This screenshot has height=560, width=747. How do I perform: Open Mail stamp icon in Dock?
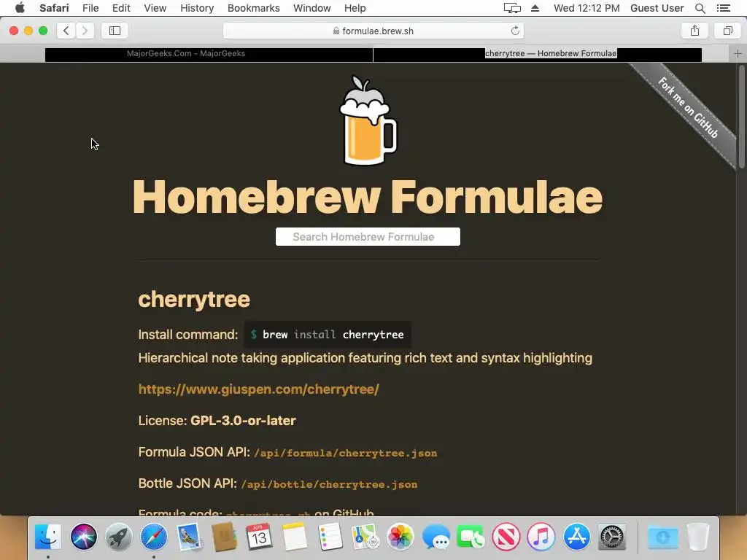[x=189, y=537]
